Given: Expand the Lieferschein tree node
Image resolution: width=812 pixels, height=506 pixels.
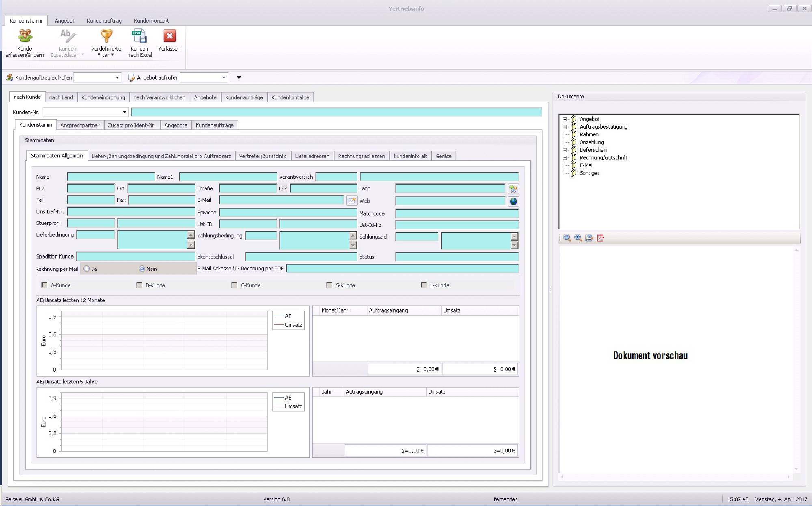Looking at the screenshot, I should [x=565, y=150].
